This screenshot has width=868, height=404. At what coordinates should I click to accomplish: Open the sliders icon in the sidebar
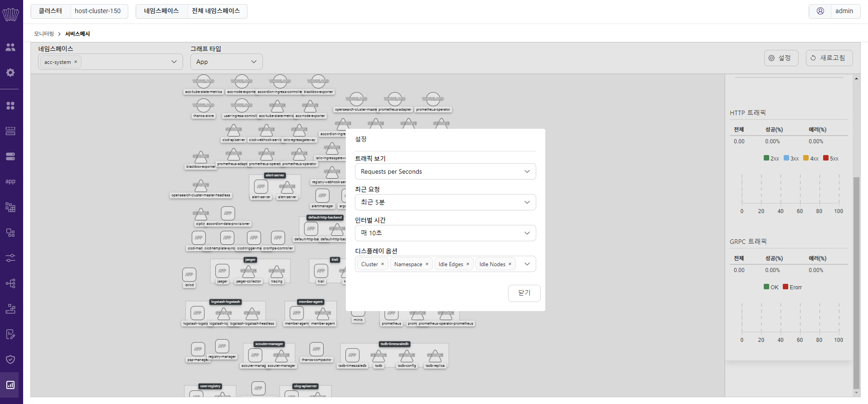[x=10, y=258]
